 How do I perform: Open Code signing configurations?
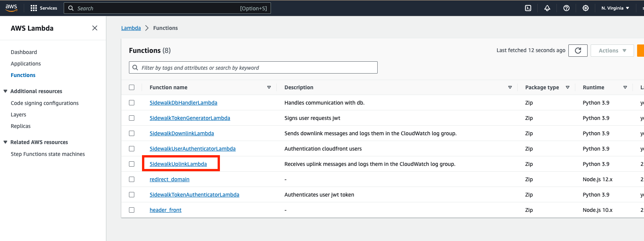45,103
